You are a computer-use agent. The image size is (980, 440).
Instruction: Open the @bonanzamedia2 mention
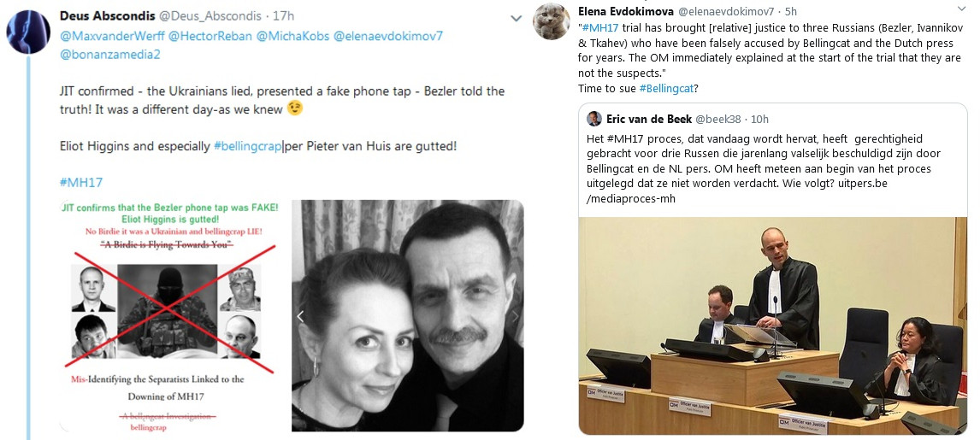coord(110,55)
